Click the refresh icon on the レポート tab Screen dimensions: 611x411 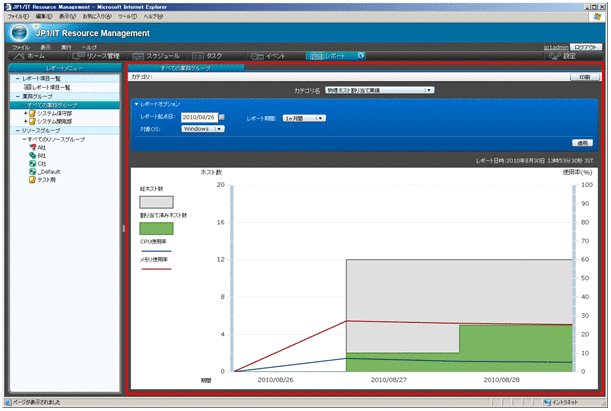tap(361, 56)
